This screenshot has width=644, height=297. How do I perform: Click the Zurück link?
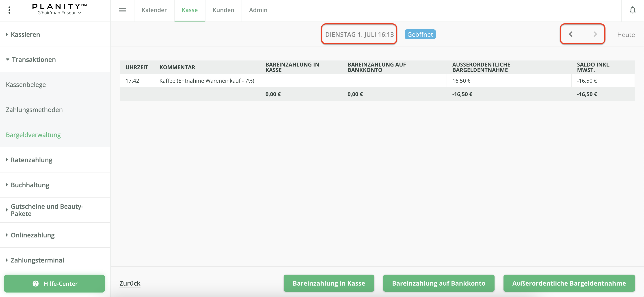tap(130, 283)
